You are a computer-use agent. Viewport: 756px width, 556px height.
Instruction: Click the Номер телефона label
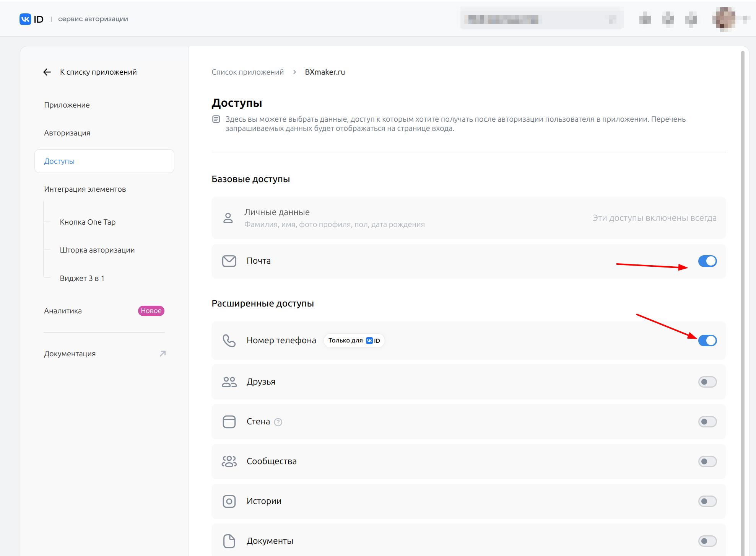click(281, 341)
